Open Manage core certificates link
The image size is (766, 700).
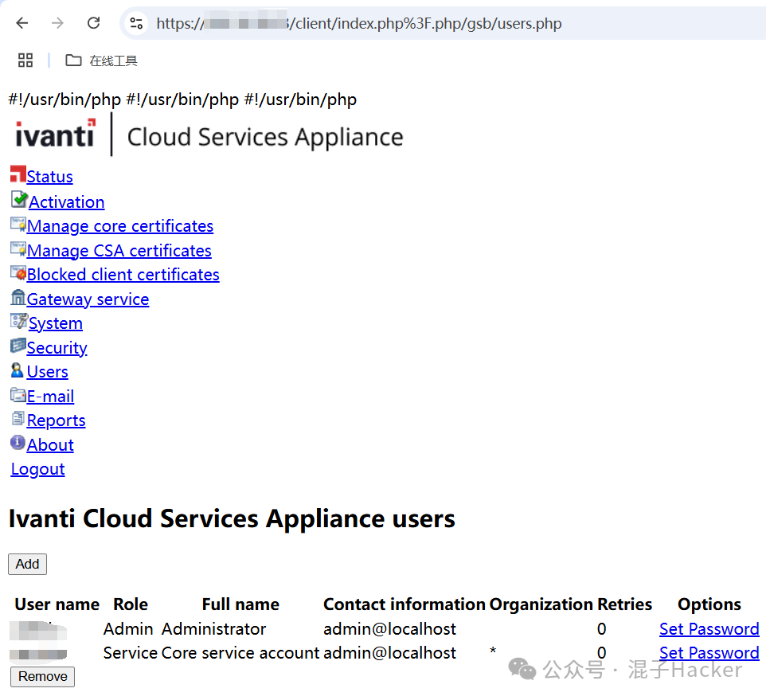[x=120, y=226]
